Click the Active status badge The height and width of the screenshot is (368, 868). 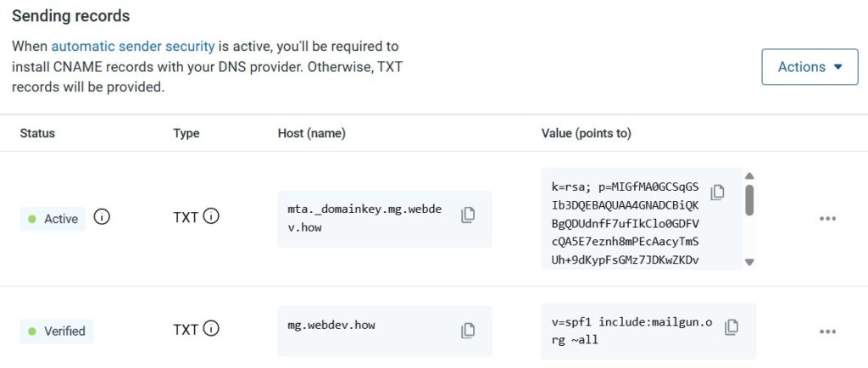click(53, 219)
